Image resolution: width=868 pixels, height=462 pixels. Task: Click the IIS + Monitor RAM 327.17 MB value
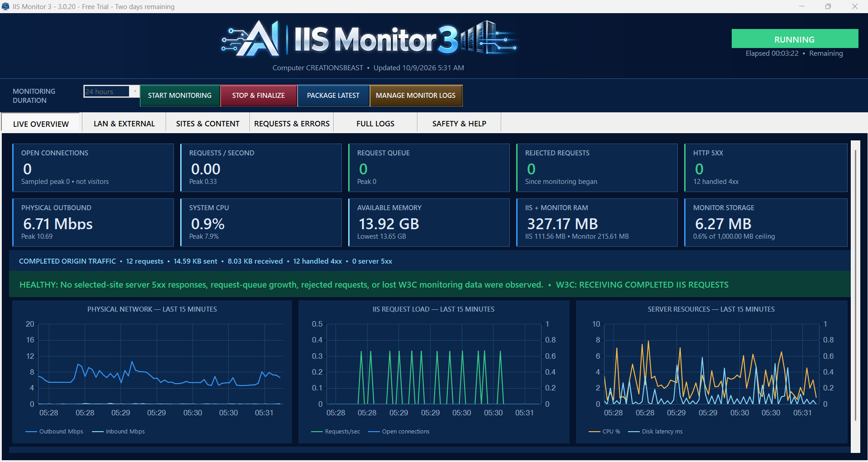pyautogui.click(x=562, y=224)
